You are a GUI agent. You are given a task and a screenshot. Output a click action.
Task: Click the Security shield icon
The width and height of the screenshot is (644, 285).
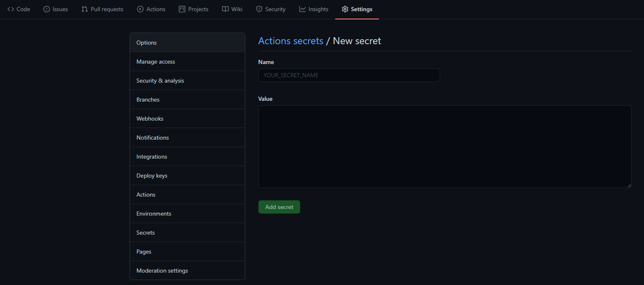click(259, 9)
